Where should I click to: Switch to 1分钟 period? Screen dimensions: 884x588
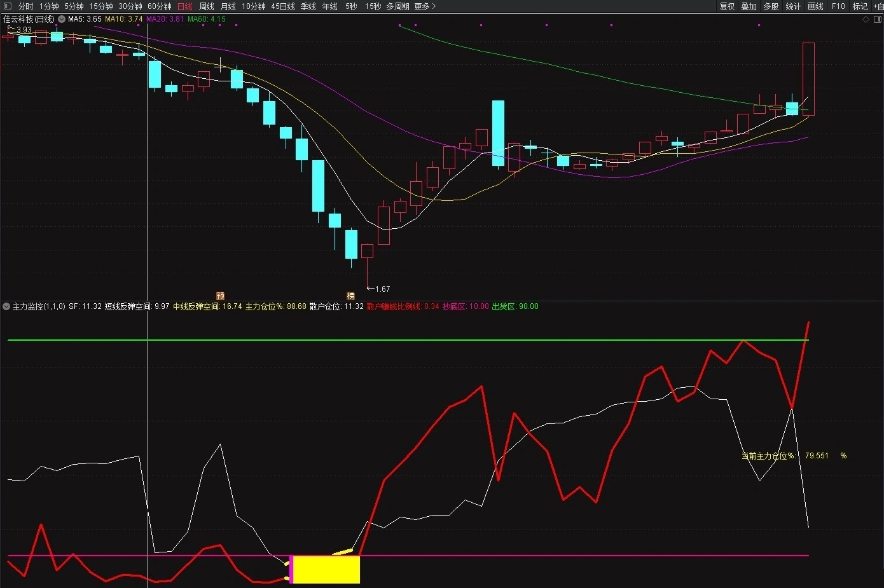[49, 6]
